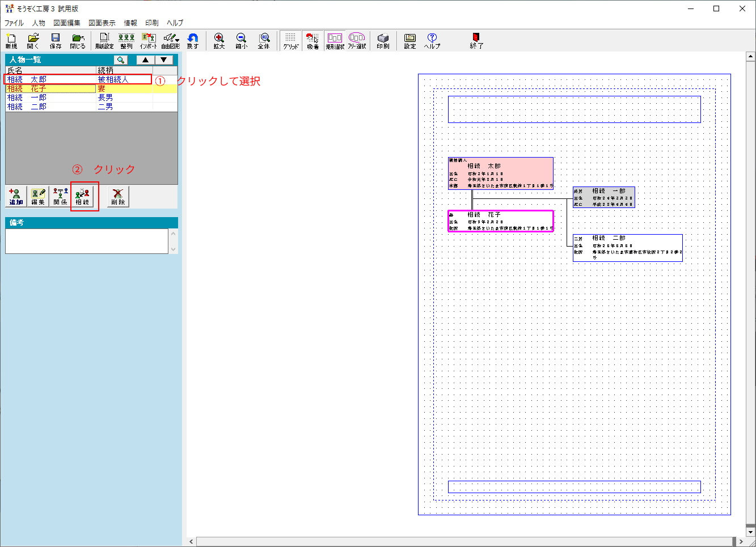
Task: Add a person with 追加 button
Action: pyautogui.click(x=16, y=197)
